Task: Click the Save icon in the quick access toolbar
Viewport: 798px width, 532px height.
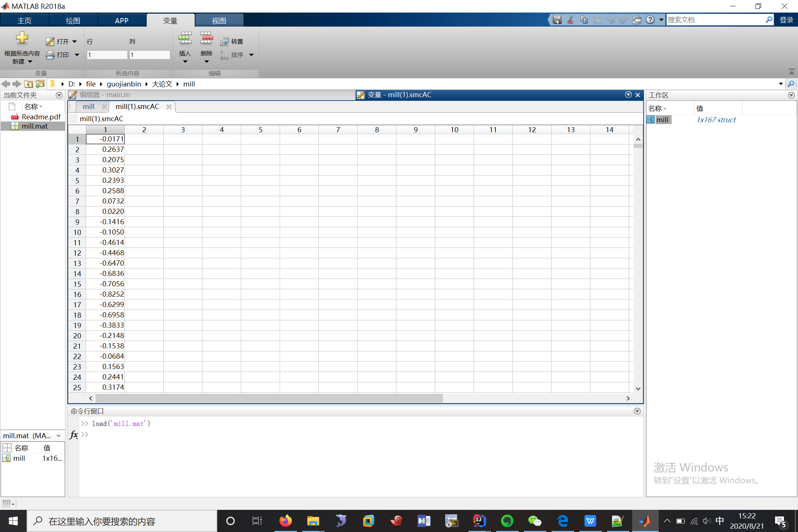Action: coord(557,20)
